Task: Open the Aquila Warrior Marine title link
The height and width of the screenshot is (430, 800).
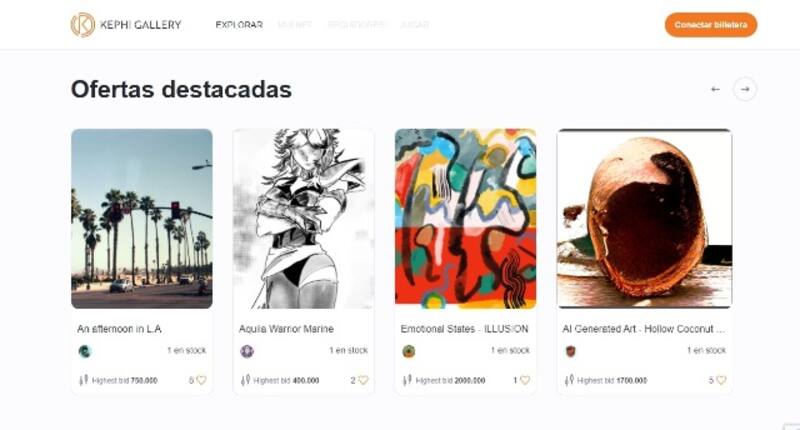Action: (286, 329)
